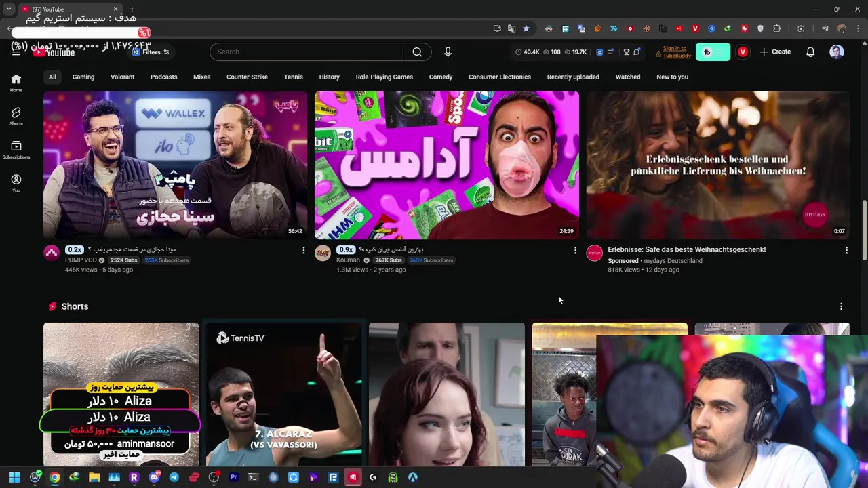The width and height of the screenshot is (868, 488).
Task: Click the 40.4K vidIQ stat
Action: pyautogui.click(x=528, y=52)
